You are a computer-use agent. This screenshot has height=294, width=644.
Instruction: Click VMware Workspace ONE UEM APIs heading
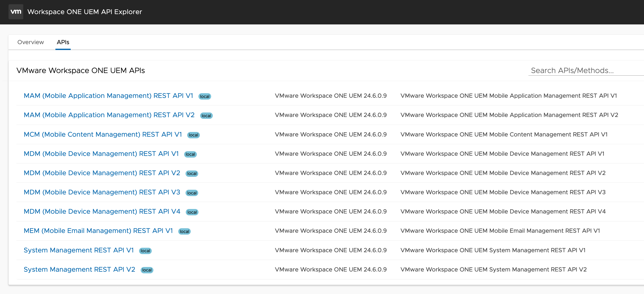click(81, 70)
